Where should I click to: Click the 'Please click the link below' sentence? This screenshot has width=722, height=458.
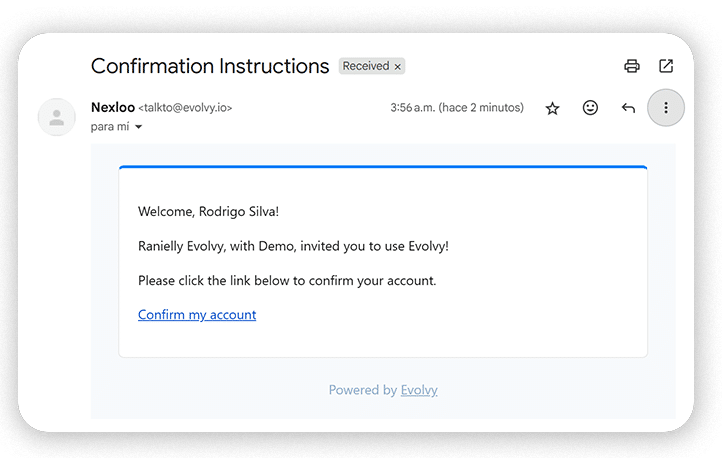[287, 281]
